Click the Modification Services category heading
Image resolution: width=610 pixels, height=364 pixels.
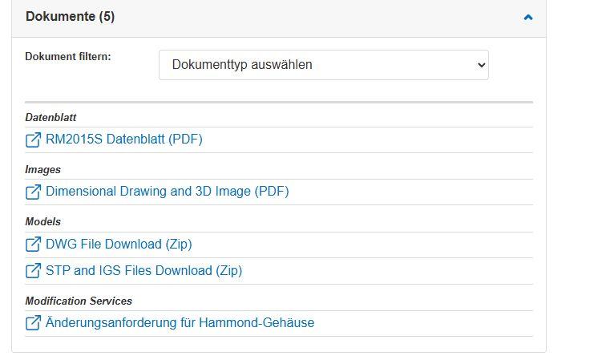tap(79, 301)
